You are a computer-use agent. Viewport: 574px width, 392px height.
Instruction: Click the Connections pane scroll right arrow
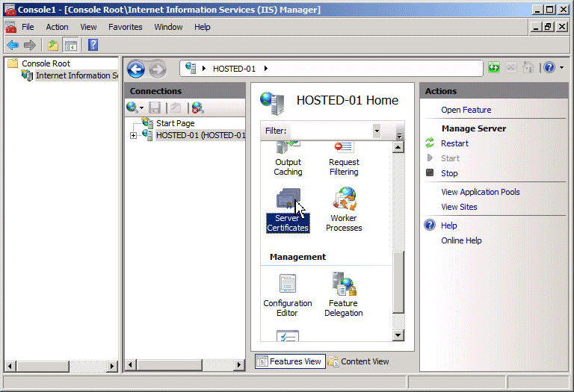239,364
